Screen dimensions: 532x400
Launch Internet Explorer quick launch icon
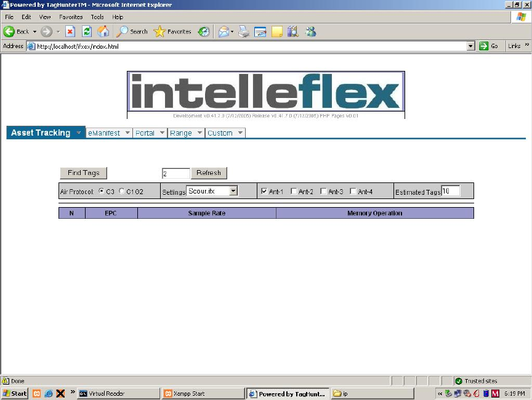tap(49, 393)
